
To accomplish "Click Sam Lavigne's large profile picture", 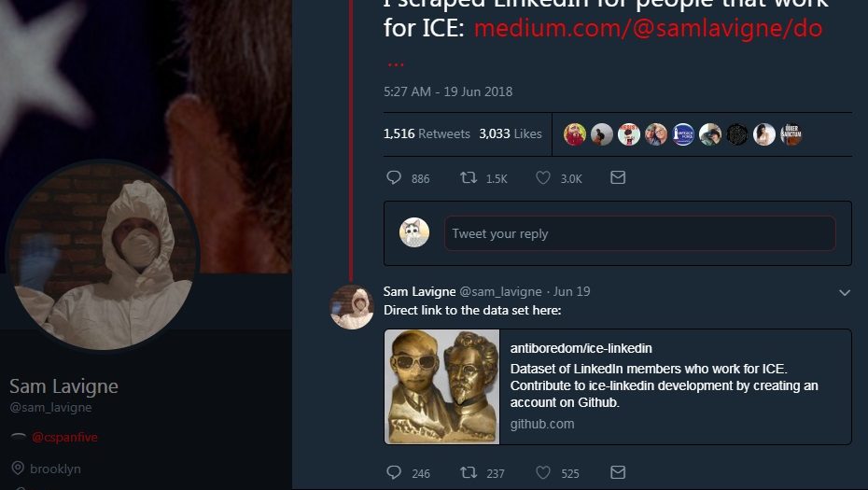I will [103, 255].
